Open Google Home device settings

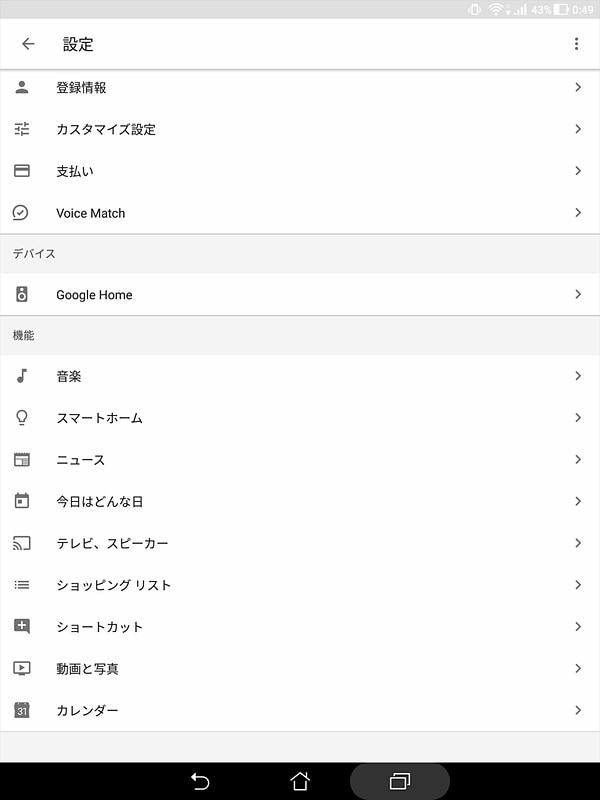point(300,294)
